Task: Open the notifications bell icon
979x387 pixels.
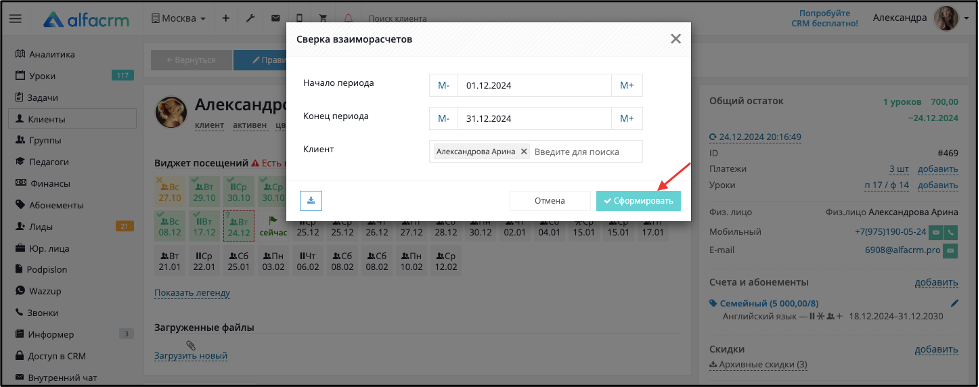Action: [x=348, y=19]
